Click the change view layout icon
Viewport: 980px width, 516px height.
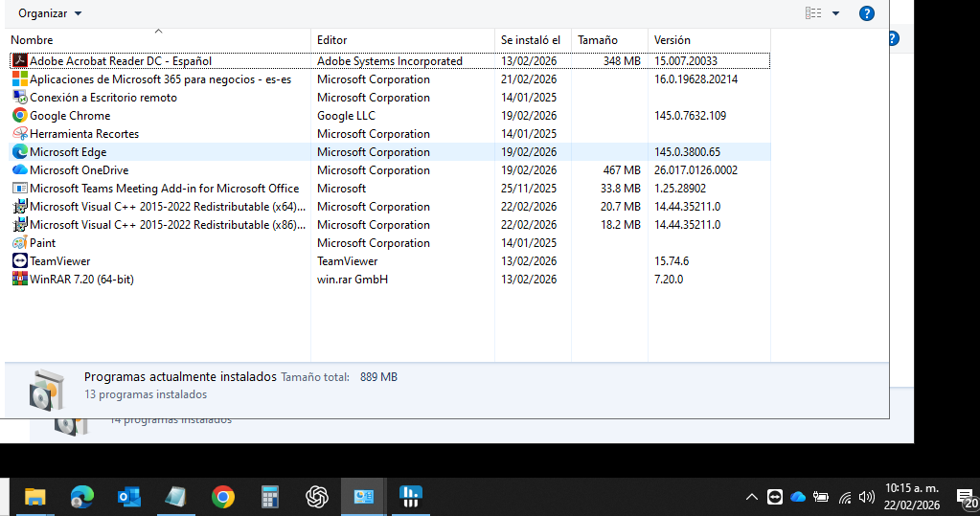click(813, 13)
